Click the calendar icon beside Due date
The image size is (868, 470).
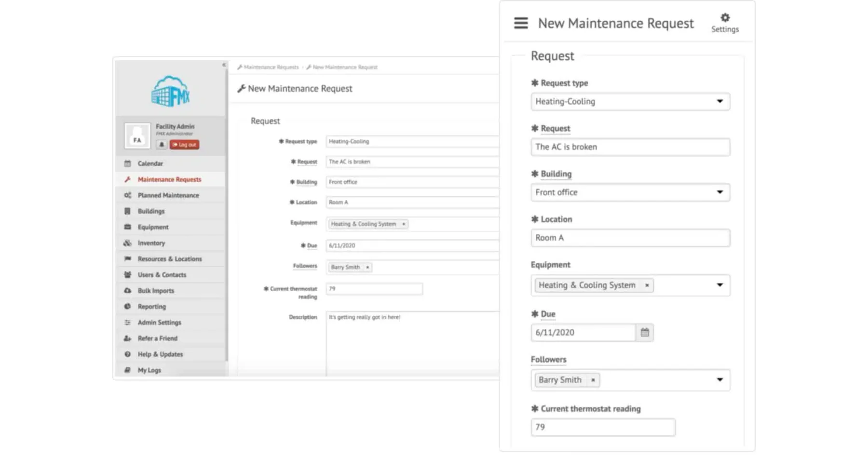pyautogui.click(x=645, y=333)
